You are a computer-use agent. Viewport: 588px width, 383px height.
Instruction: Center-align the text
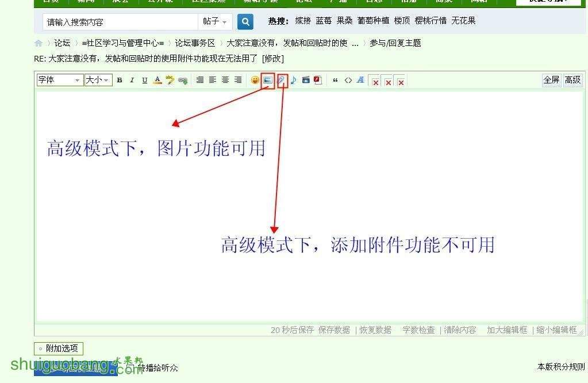(213, 81)
